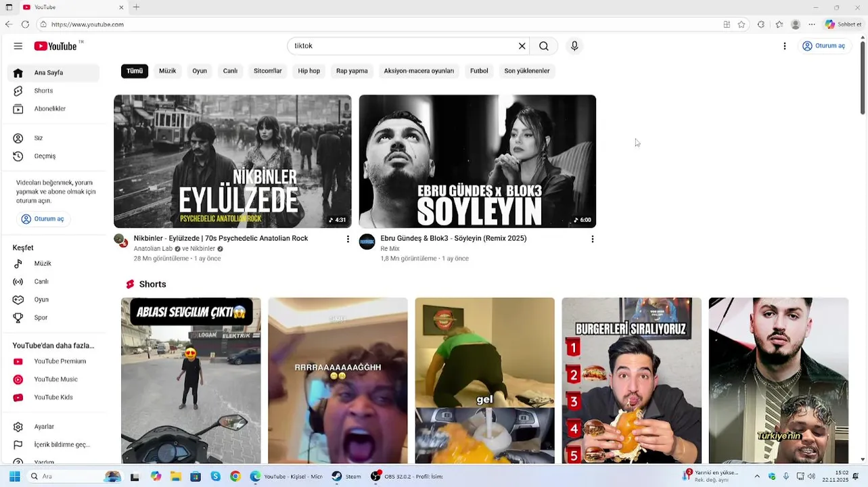Open the Re Mix channel avatar
Screen dimensions: 868x487
(367, 241)
